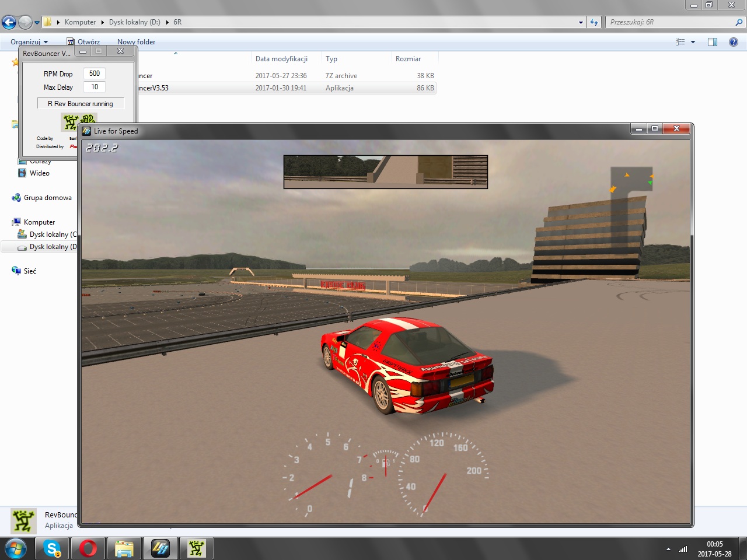Click Otwórz in the Explorer toolbar
Image resolution: width=747 pixels, height=560 pixels.
click(x=83, y=42)
